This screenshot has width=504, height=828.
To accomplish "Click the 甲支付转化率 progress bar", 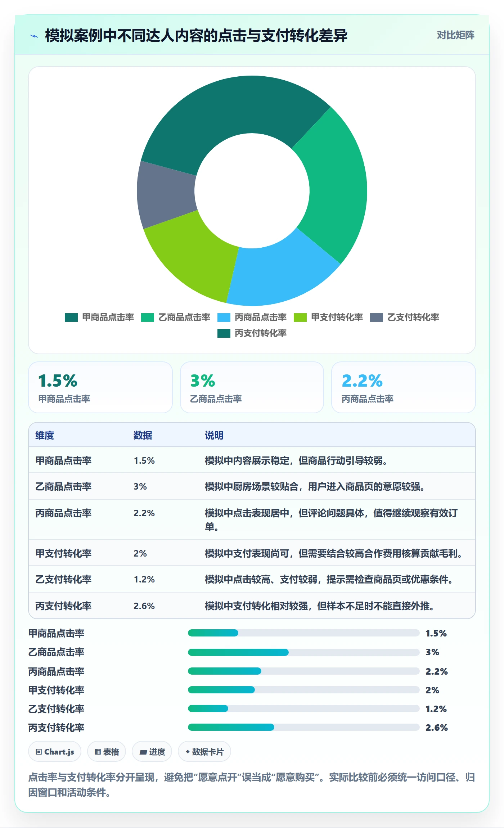I will 303,690.
